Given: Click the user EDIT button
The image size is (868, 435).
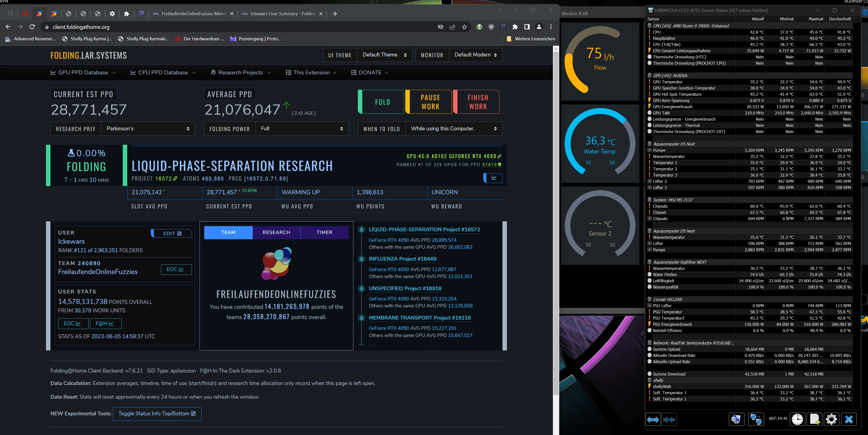Looking at the screenshot, I should (171, 233).
